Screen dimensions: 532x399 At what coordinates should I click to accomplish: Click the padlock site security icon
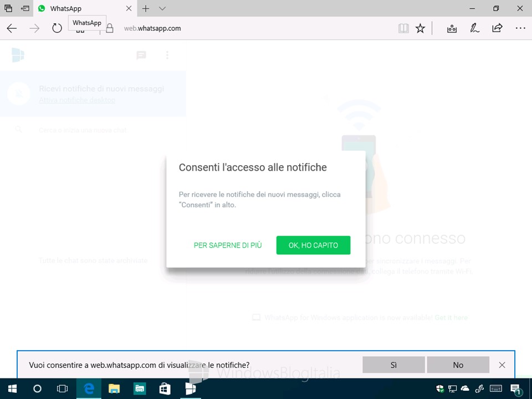[x=110, y=28]
